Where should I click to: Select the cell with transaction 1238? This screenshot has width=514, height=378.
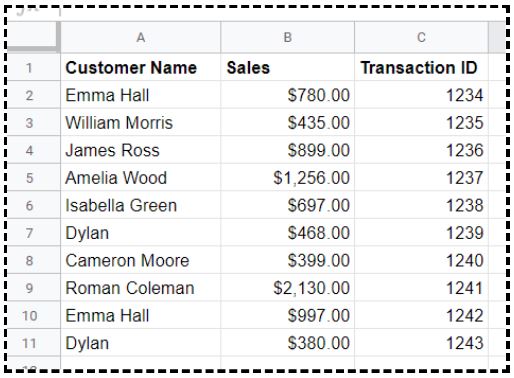pyautogui.click(x=421, y=205)
